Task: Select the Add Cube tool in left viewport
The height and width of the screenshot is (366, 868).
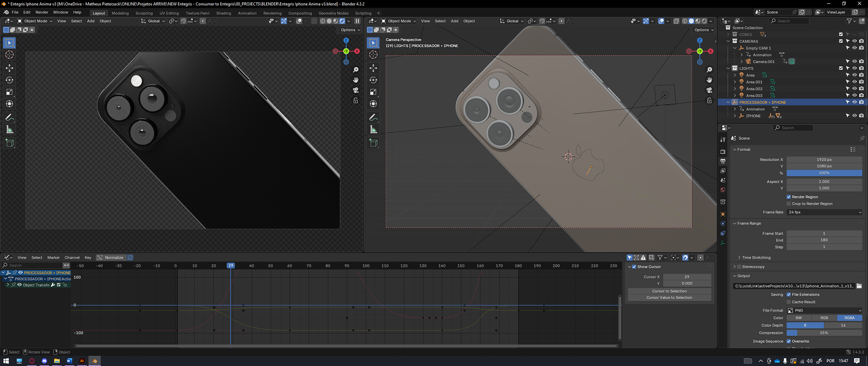Action: click(x=9, y=143)
